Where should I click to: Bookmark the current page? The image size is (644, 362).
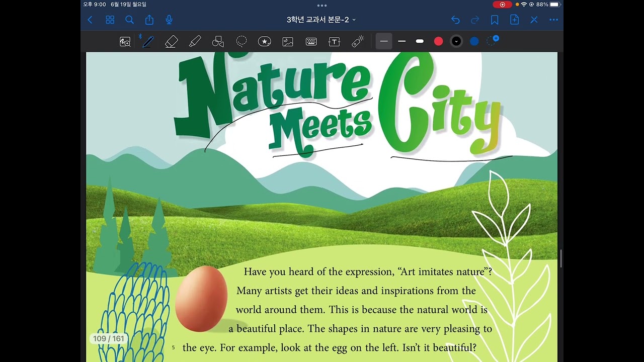click(495, 20)
